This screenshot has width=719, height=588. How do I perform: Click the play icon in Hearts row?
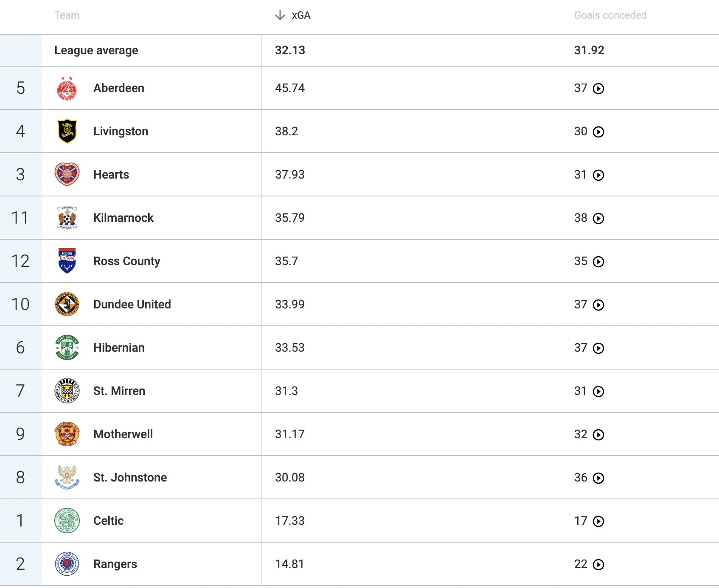point(598,175)
